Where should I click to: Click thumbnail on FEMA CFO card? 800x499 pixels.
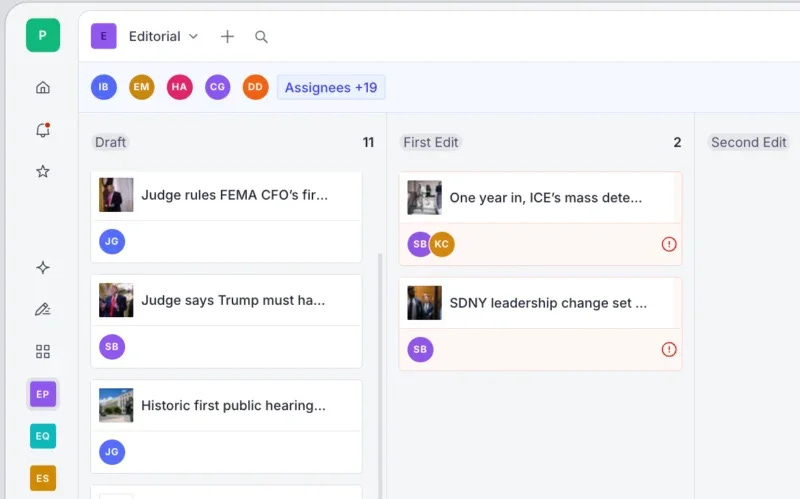point(116,195)
